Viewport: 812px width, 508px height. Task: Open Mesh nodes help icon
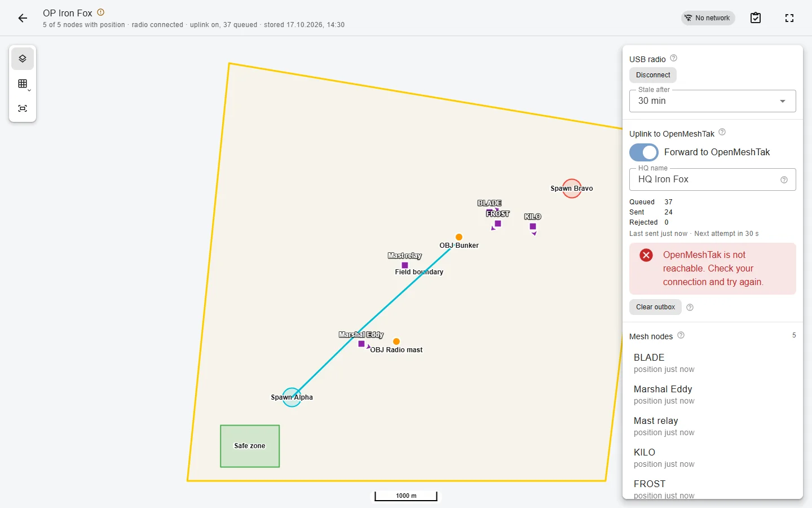681,335
